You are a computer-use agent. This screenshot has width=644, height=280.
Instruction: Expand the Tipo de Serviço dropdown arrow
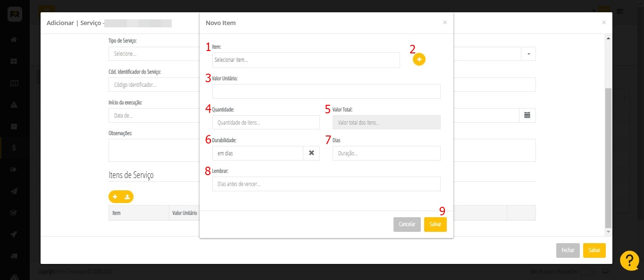(x=528, y=54)
